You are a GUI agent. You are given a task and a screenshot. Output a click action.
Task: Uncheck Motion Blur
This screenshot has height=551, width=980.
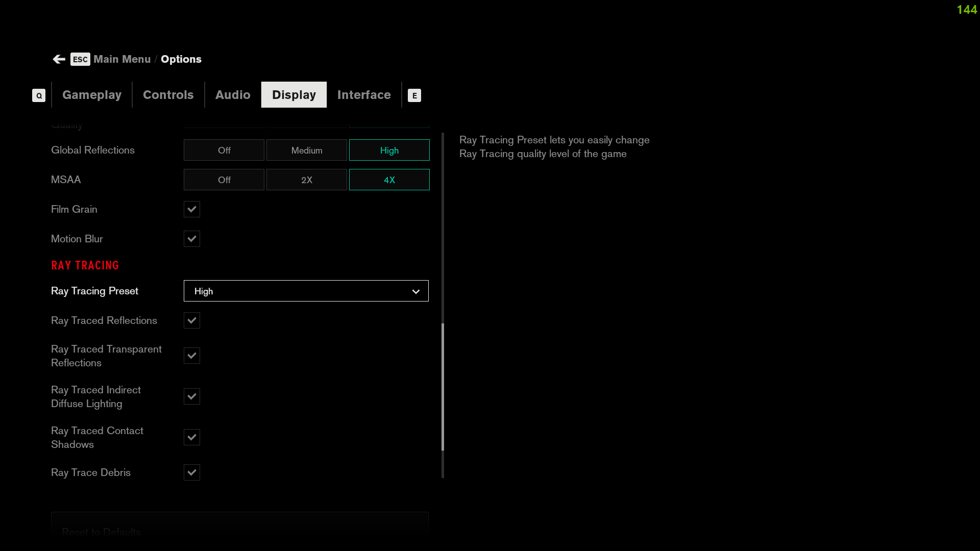click(192, 239)
